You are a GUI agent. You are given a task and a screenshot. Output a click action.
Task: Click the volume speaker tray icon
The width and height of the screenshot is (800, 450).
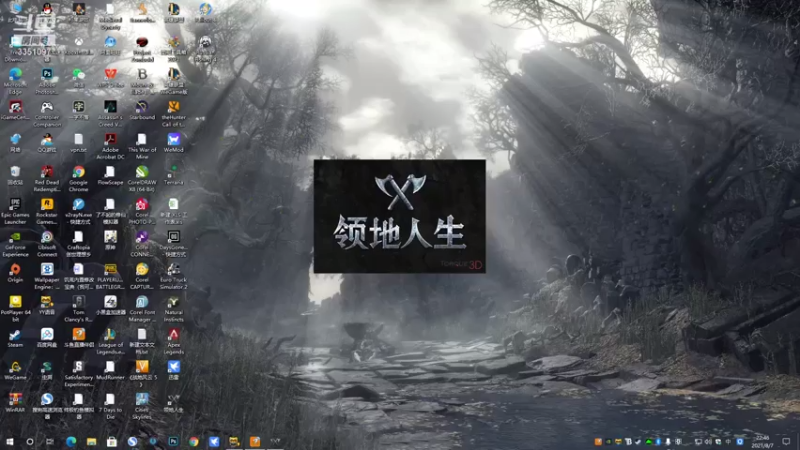click(708, 441)
